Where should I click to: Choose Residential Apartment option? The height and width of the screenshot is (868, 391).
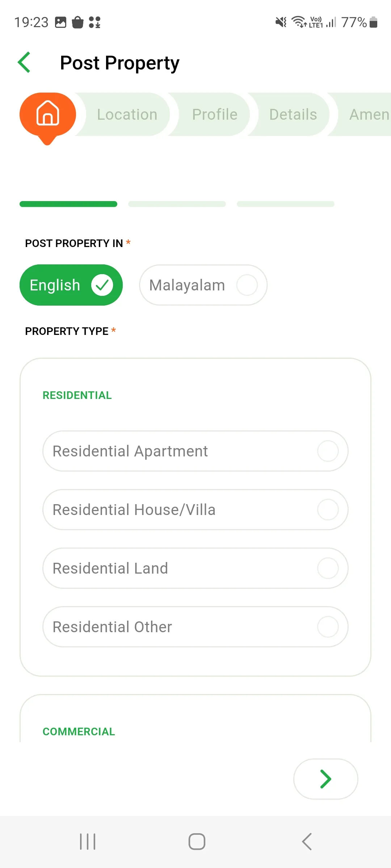pos(195,451)
